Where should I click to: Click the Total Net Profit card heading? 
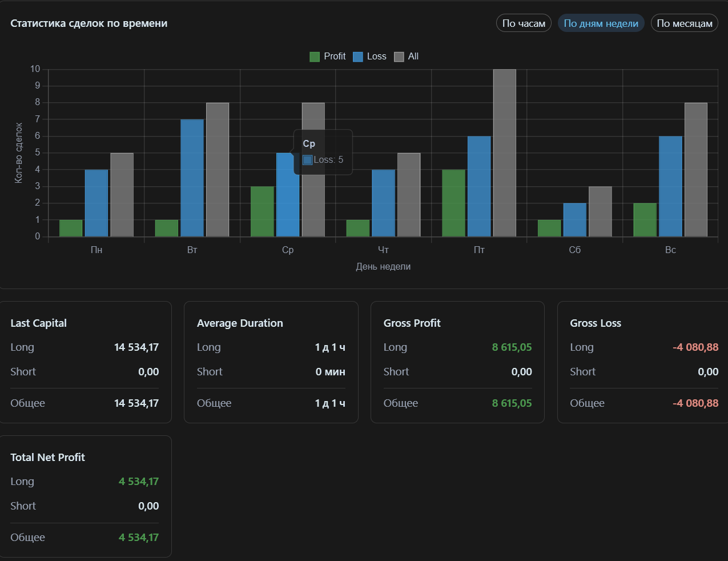point(48,457)
